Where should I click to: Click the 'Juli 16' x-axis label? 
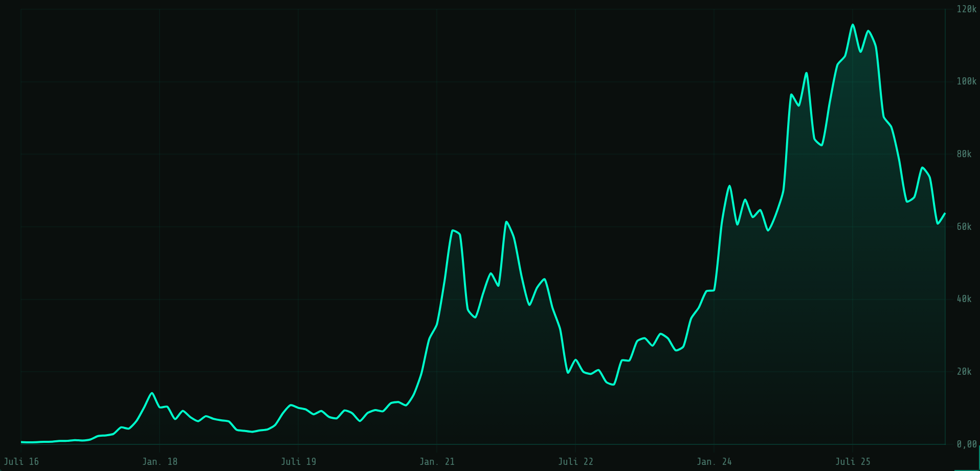pyautogui.click(x=21, y=462)
